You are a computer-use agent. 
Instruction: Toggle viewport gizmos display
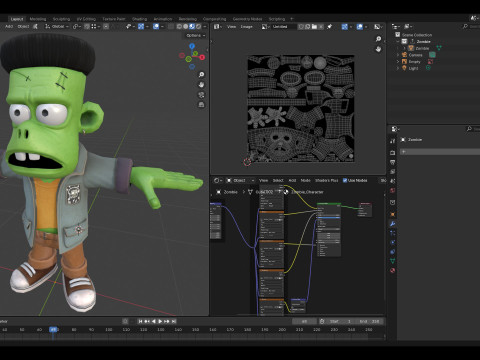[141, 26]
